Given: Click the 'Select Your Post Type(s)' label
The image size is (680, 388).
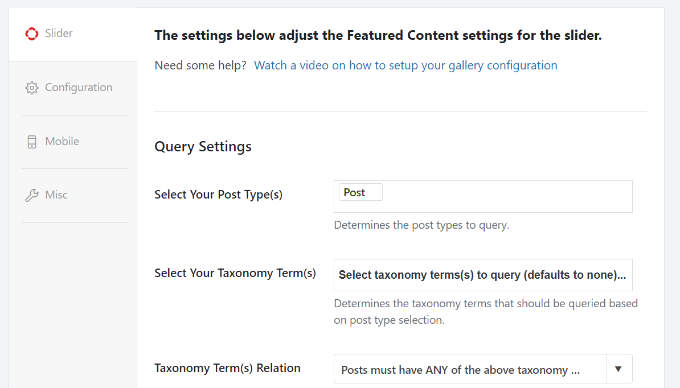Looking at the screenshot, I should [218, 195].
